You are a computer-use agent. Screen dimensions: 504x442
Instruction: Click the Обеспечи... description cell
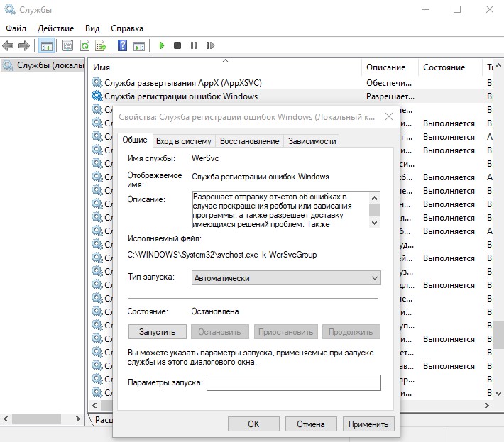[389, 83]
